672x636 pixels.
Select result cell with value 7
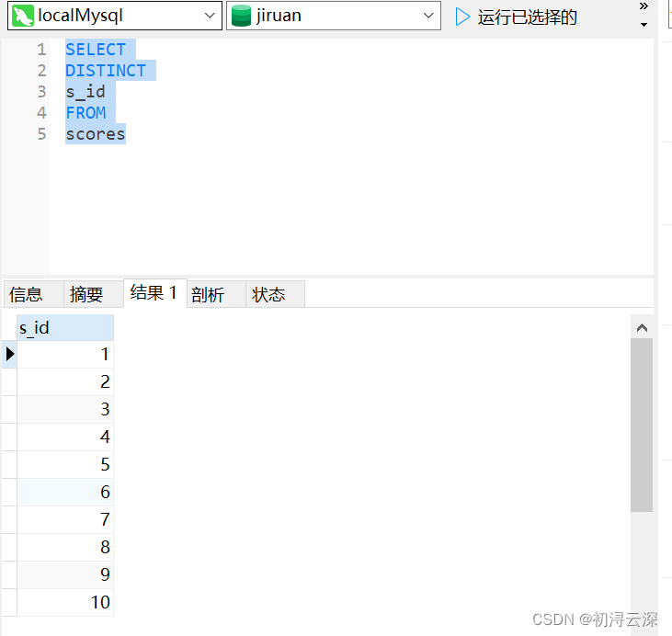coord(65,520)
